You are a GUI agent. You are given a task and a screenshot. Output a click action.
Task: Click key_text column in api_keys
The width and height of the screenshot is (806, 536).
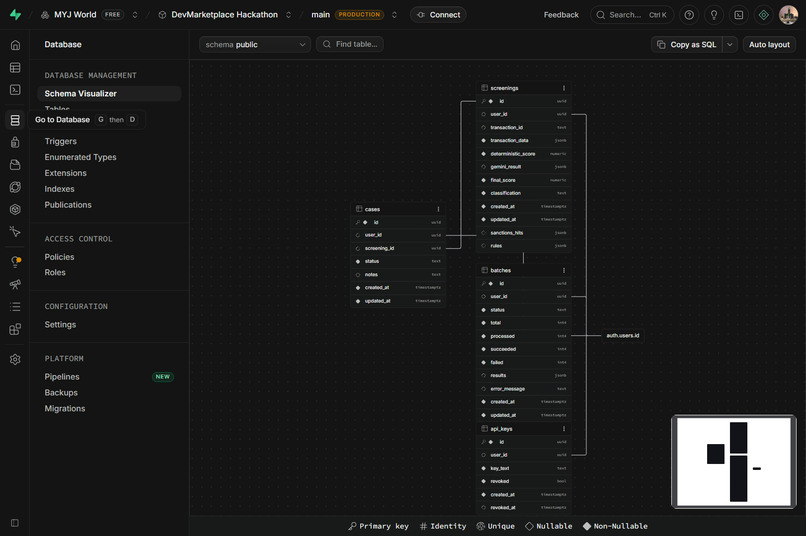tap(523, 468)
